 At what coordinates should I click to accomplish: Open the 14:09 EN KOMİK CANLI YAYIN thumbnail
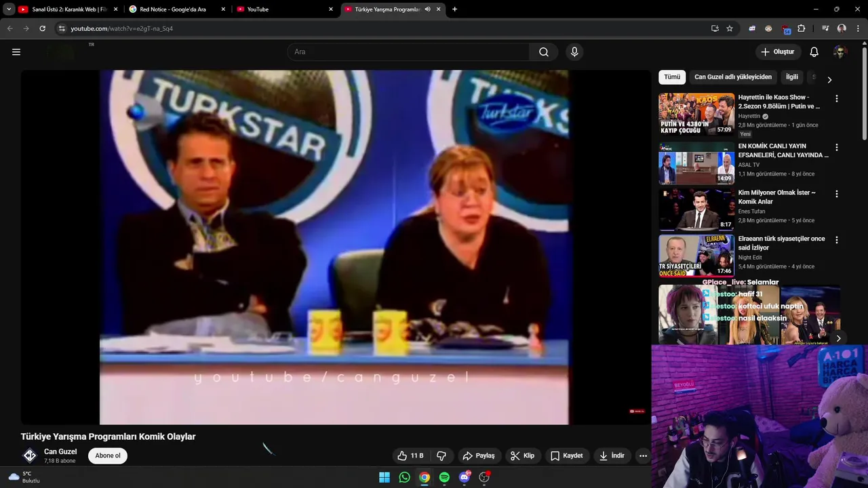696,163
